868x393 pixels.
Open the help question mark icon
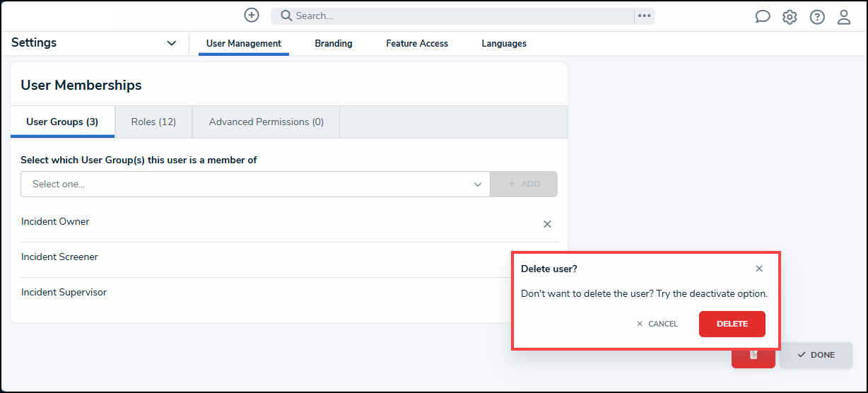(x=817, y=17)
